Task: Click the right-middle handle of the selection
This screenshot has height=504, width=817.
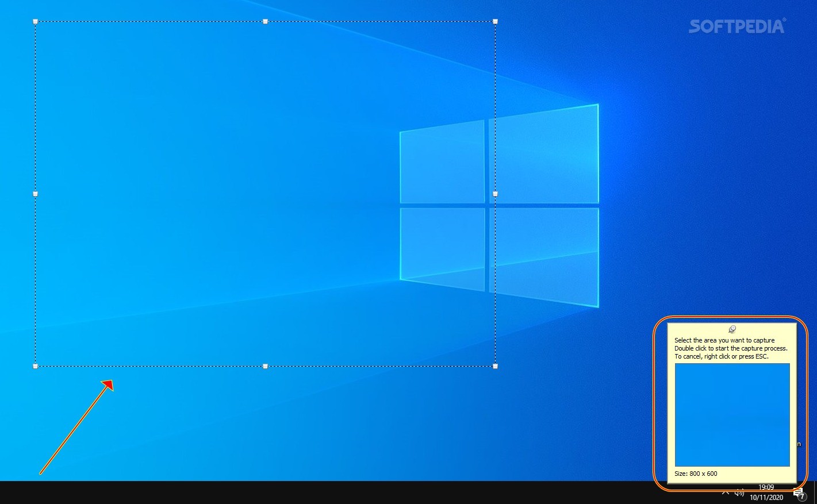Action: (495, 194)
